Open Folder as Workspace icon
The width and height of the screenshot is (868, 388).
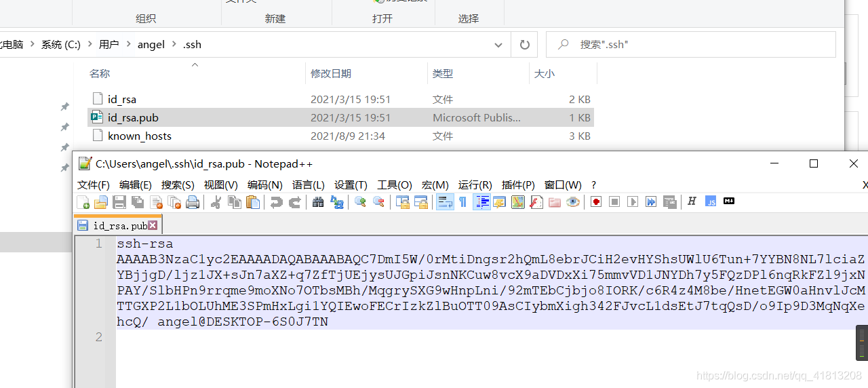[555, 202]
